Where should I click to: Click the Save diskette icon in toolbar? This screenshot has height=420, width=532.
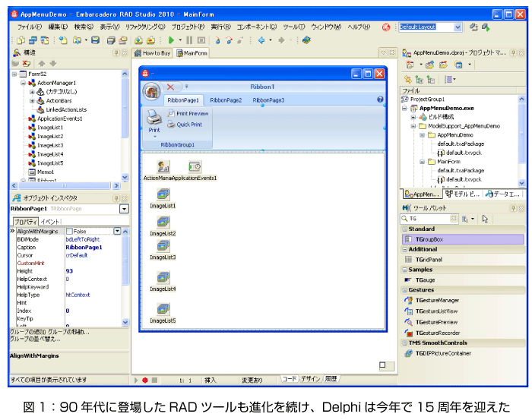click(95, 40)
